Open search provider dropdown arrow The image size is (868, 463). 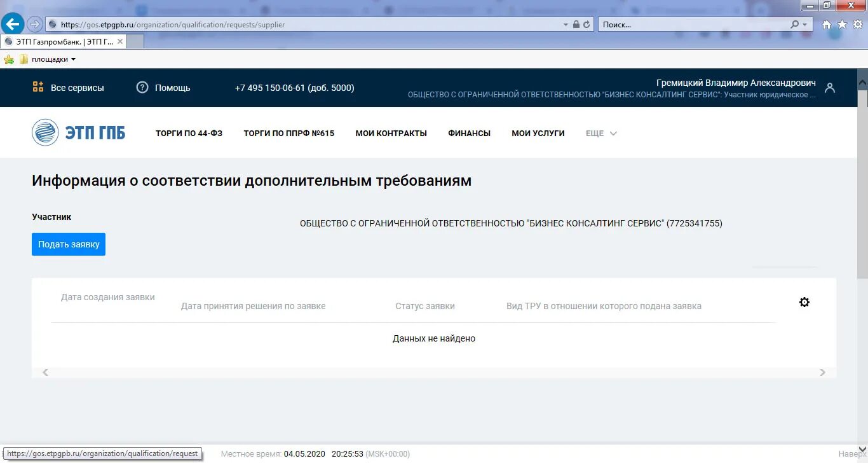click(805, 25)
